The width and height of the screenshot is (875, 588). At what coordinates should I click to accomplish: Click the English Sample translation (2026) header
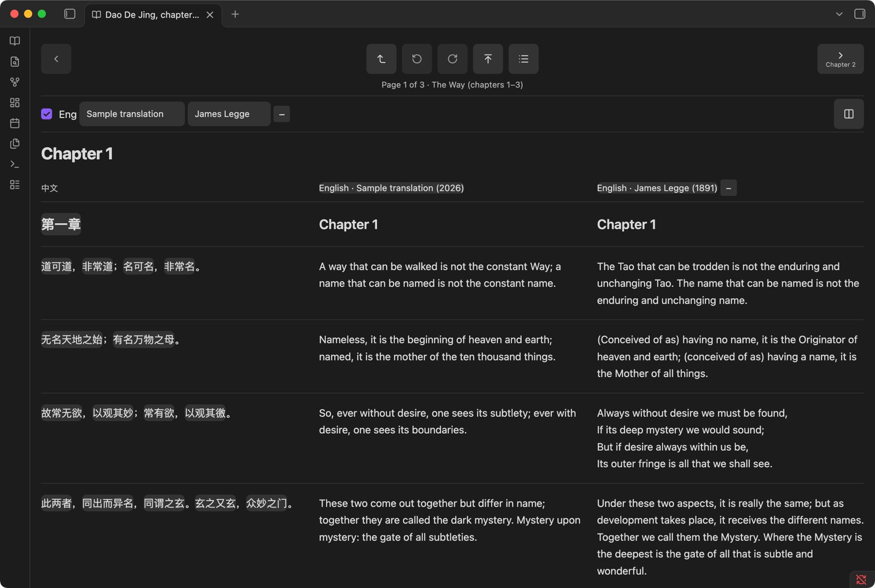point(392,188)
